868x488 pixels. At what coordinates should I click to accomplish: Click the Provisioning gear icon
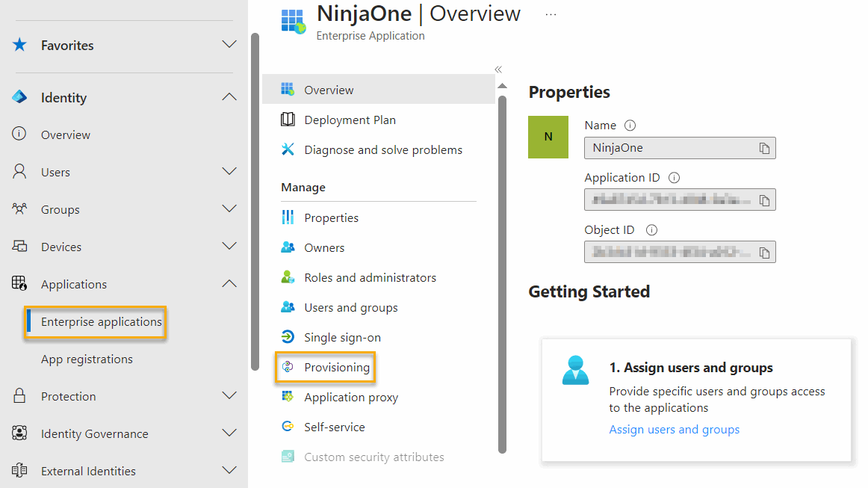tap(288, 367)
